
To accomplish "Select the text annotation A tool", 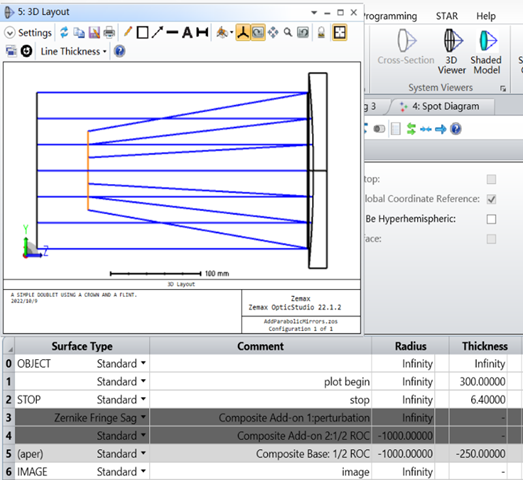I will pyautogui.click(x=187, y=33).
